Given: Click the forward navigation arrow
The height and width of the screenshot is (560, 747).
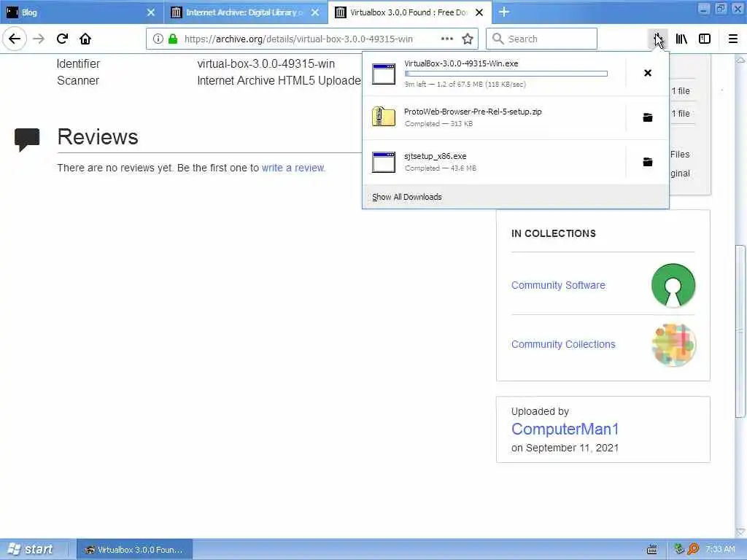Looking at the screenshot, I should 39,39.
